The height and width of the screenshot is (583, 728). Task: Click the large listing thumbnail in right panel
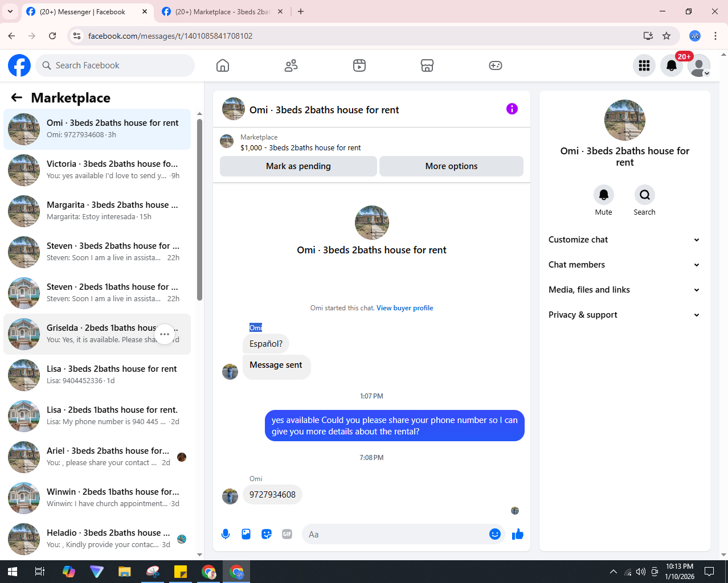pos(625,120)
